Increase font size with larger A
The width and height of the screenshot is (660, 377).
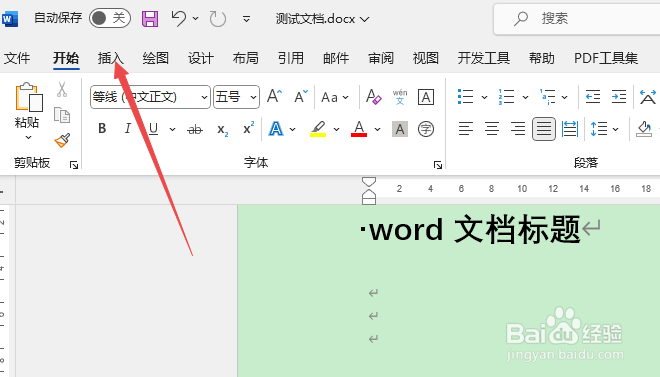274,97
